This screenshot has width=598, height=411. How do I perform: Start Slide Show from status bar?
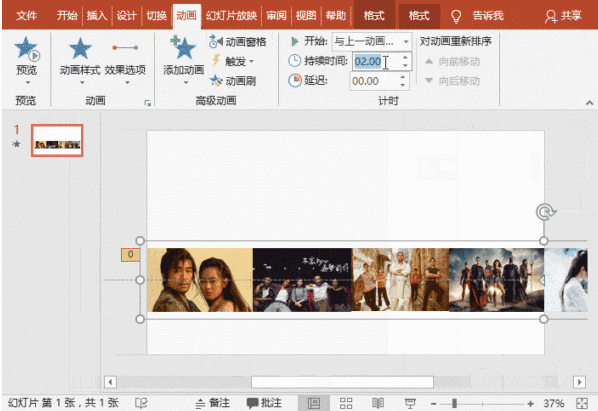(x=410, y=403)
